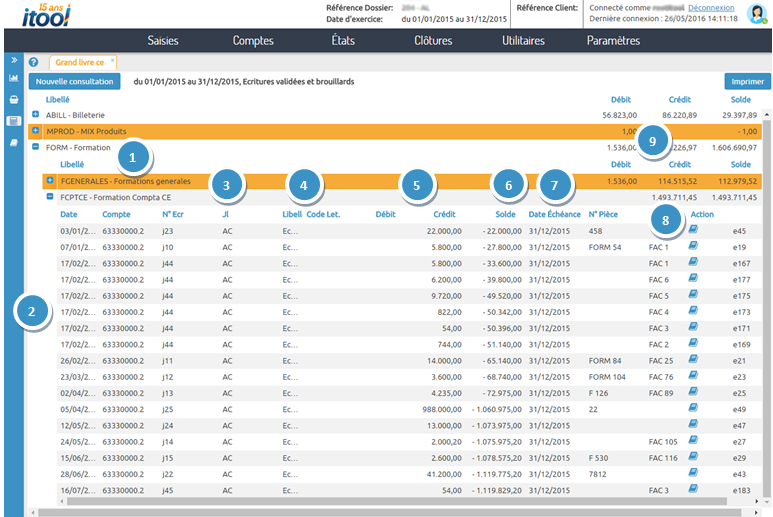The width and height of the screenshot is (773, 517).
Task: Click the Code Let. column header
Action: pyautogui.click(x=323, y=214)
